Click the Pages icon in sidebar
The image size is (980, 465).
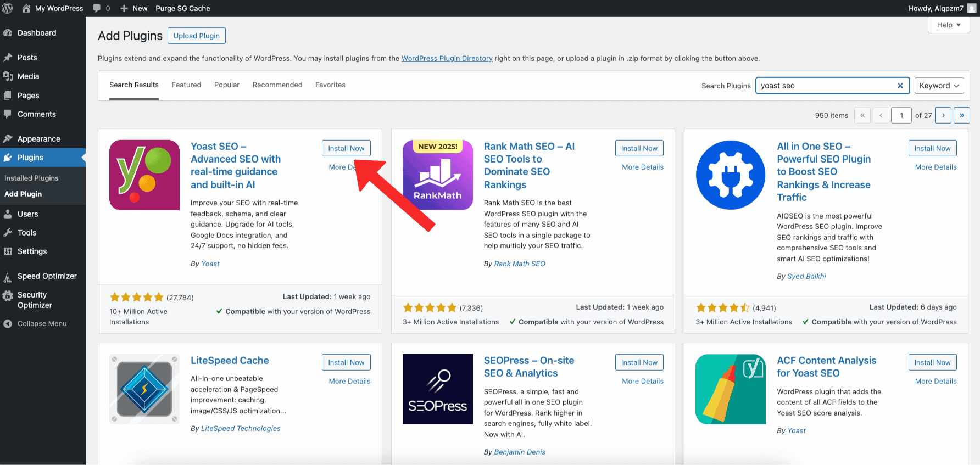pyautogui.click(x=8, y=96)
